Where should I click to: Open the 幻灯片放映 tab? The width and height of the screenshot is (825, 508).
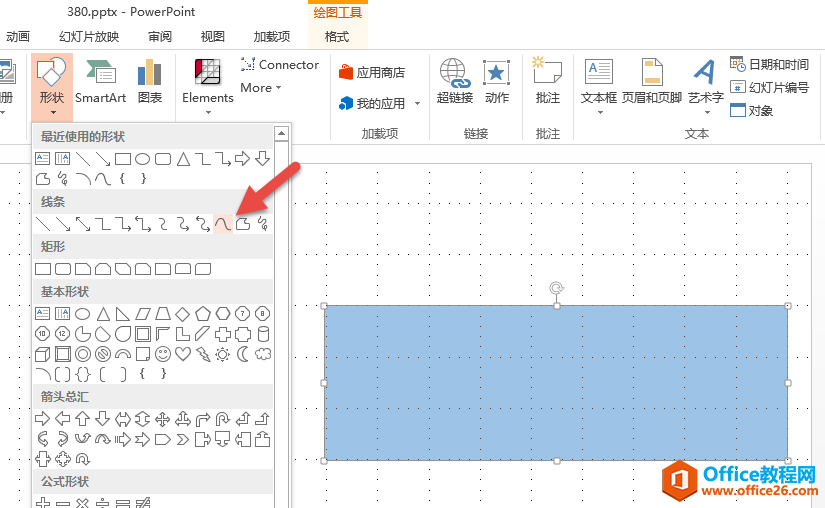pyautogui.click(x=89, y=37)
